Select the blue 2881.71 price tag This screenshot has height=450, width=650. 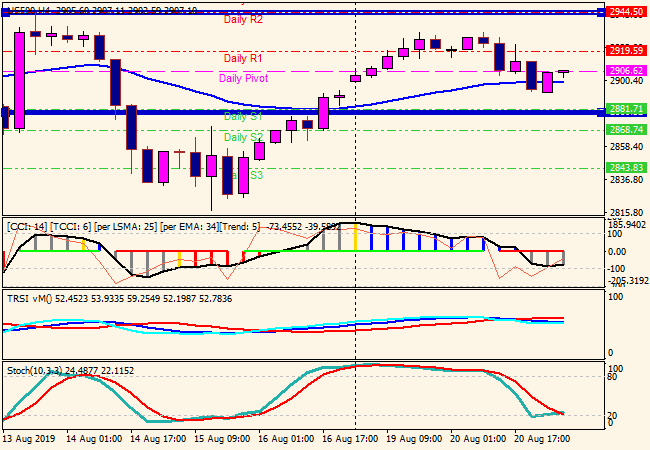(626, 108)
